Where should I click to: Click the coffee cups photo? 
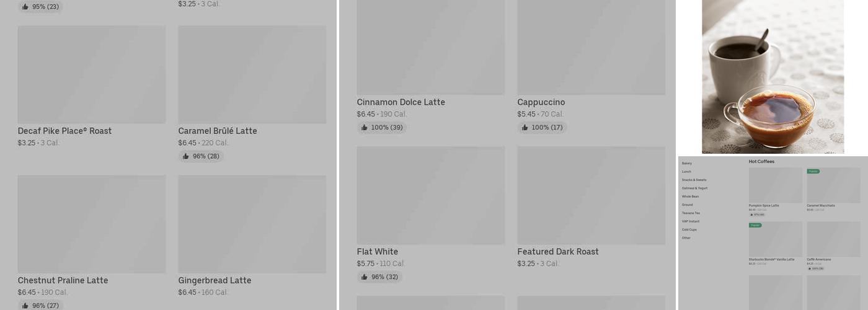pyautogui.click(x=773, y=76)
